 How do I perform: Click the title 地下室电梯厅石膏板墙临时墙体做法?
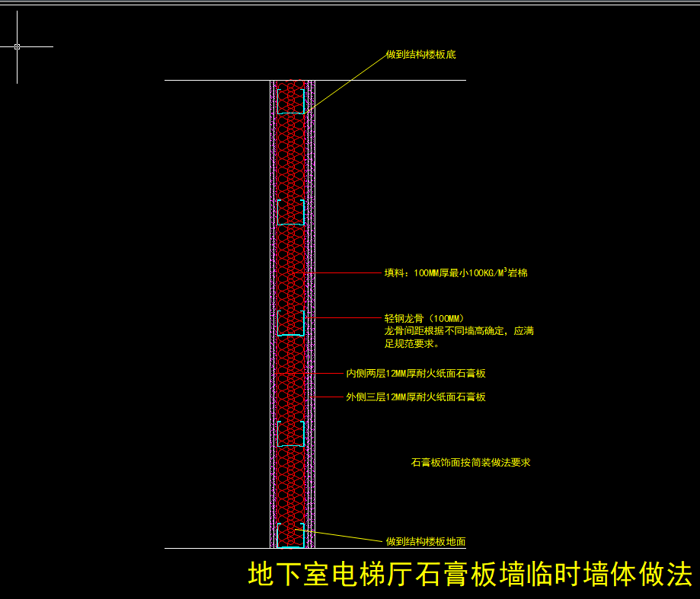pos(470,575)
